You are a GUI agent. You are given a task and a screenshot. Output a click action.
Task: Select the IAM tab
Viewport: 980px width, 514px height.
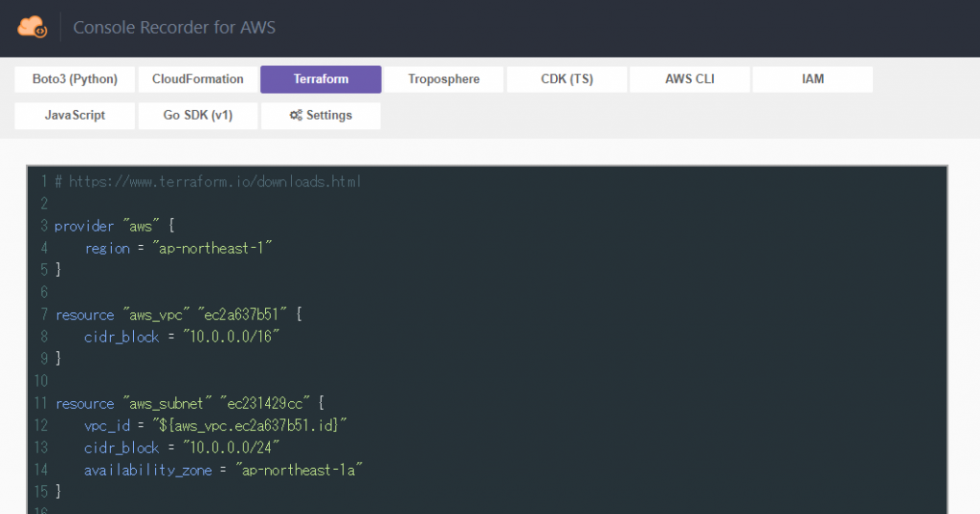pos(813,79)
